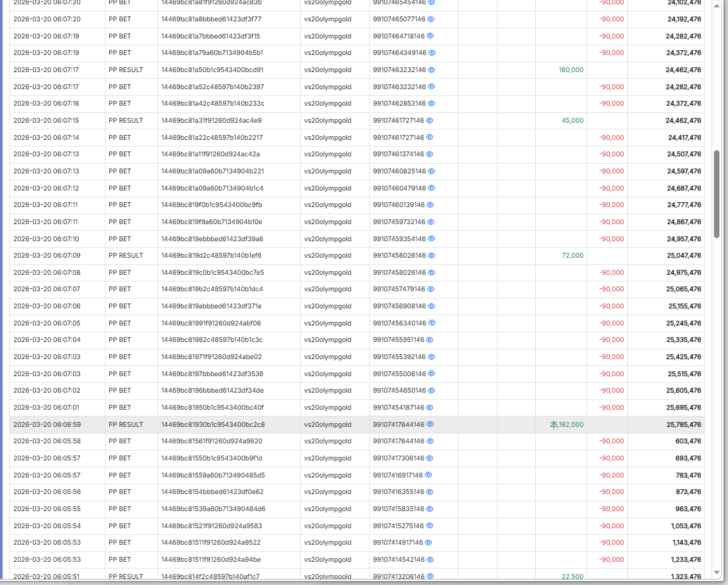Click balance value 25,047,476
The image size is (728, 585).
pyautogui.click(x=684, y=256)
